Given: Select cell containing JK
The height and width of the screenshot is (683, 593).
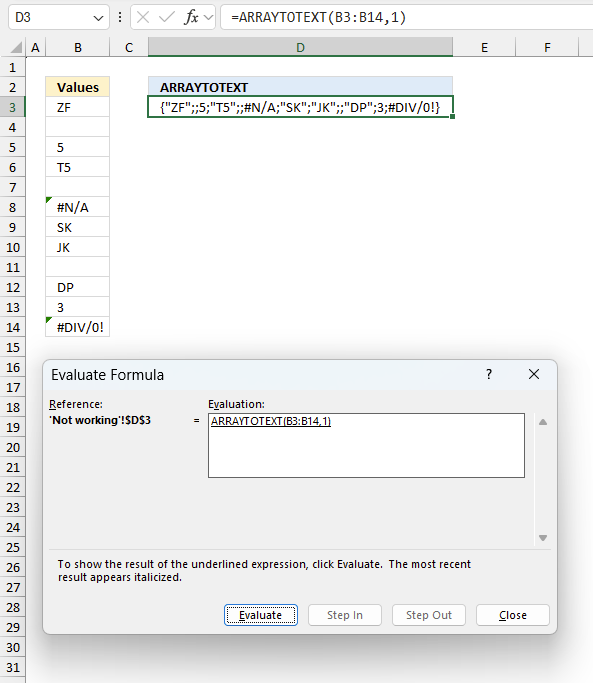Looking at the screenshot, I should click(78, 248).
